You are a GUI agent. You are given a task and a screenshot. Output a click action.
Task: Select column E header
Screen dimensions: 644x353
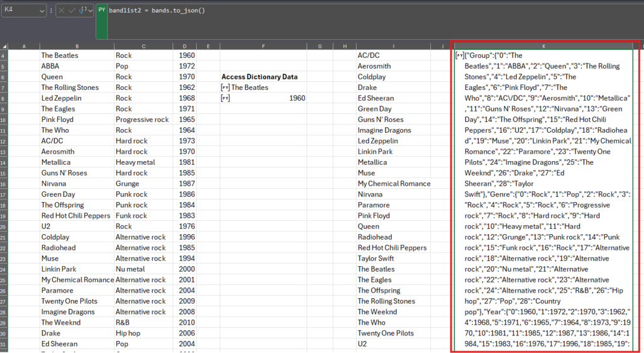pyautogui.click(x=208, y=47)
